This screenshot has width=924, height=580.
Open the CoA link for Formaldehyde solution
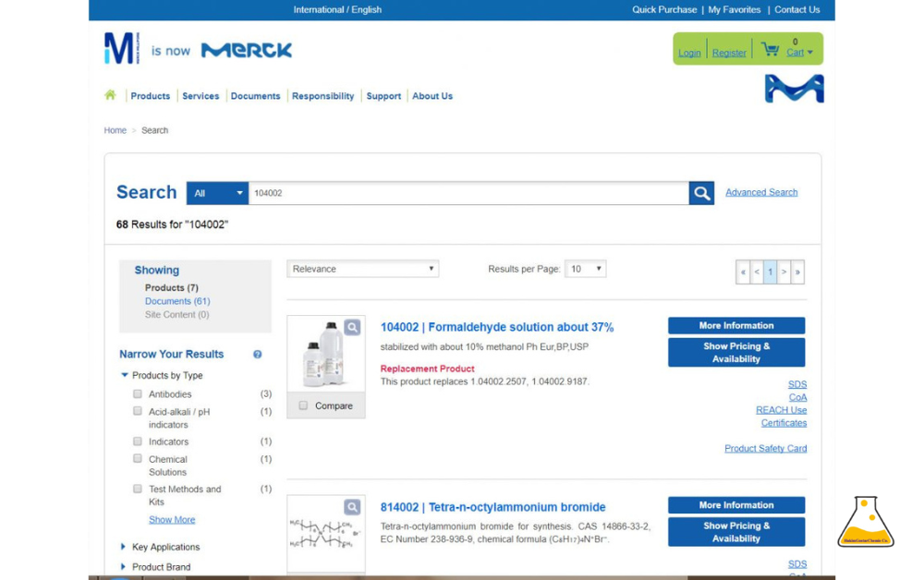tap(798, 397)
